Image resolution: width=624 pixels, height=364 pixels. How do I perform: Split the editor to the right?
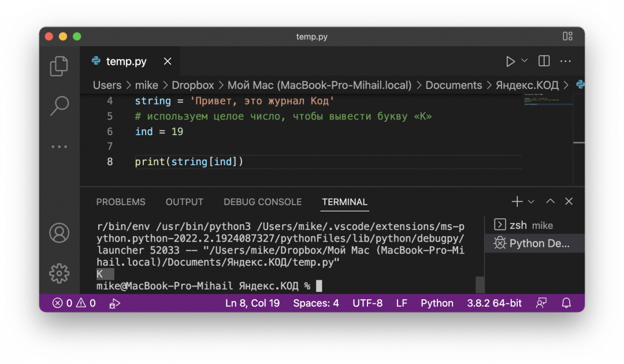pos(544,61)
